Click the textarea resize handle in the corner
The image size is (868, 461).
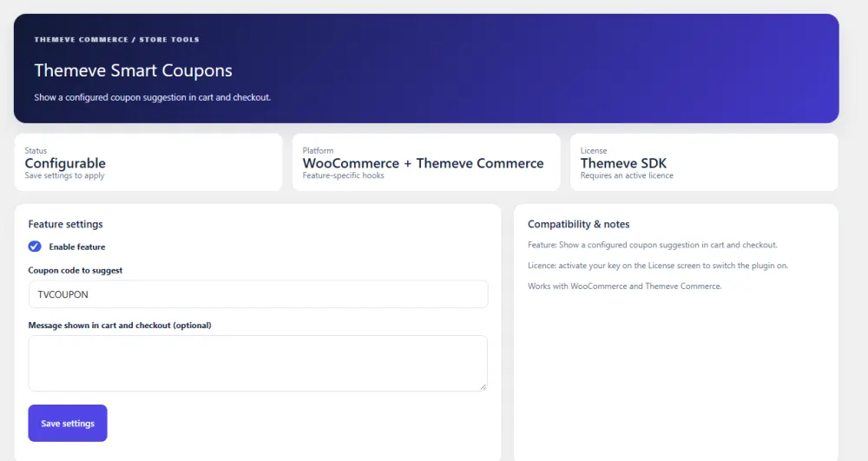click(x=483, y=387)
